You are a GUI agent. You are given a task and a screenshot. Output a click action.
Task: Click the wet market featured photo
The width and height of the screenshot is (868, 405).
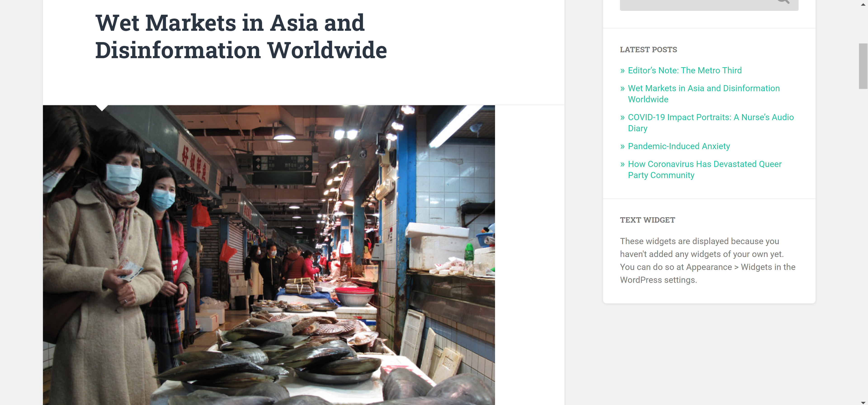pyautogui.click(x=269, y=255)
